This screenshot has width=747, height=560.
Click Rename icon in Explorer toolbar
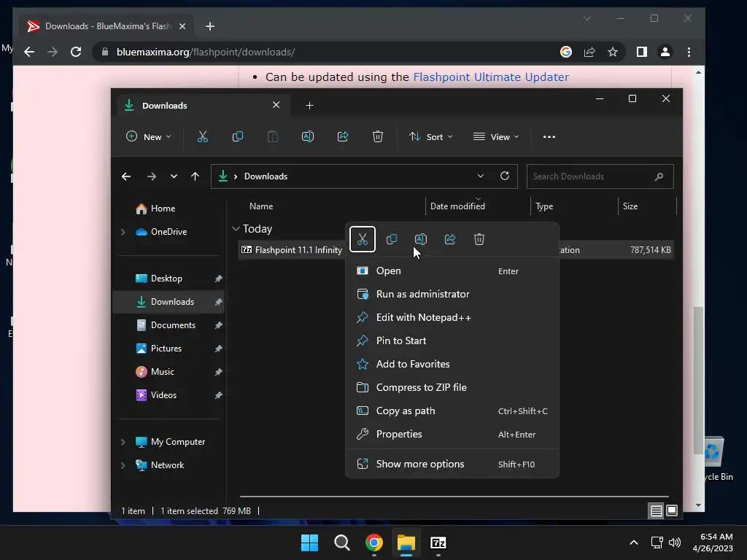pyautogui.click(x=308, y=136)
